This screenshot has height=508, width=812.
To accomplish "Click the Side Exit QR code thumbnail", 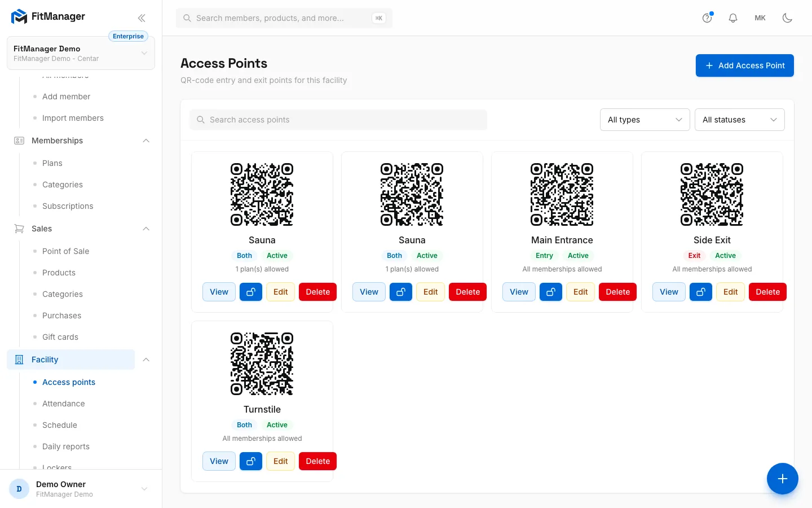I will pyautogui.click(x=712, y=195).
